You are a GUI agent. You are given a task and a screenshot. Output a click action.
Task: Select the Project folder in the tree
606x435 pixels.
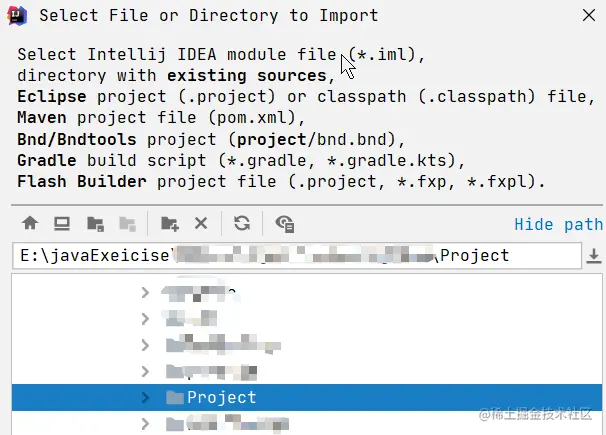222,397
